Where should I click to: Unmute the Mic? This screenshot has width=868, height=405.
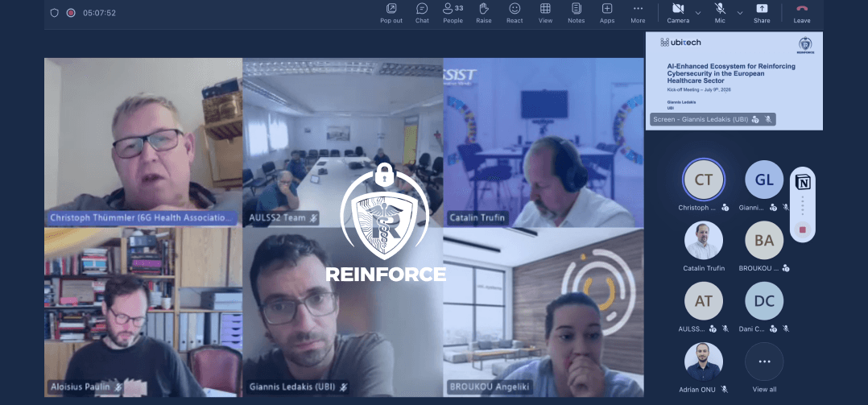[x=720, y=13]
